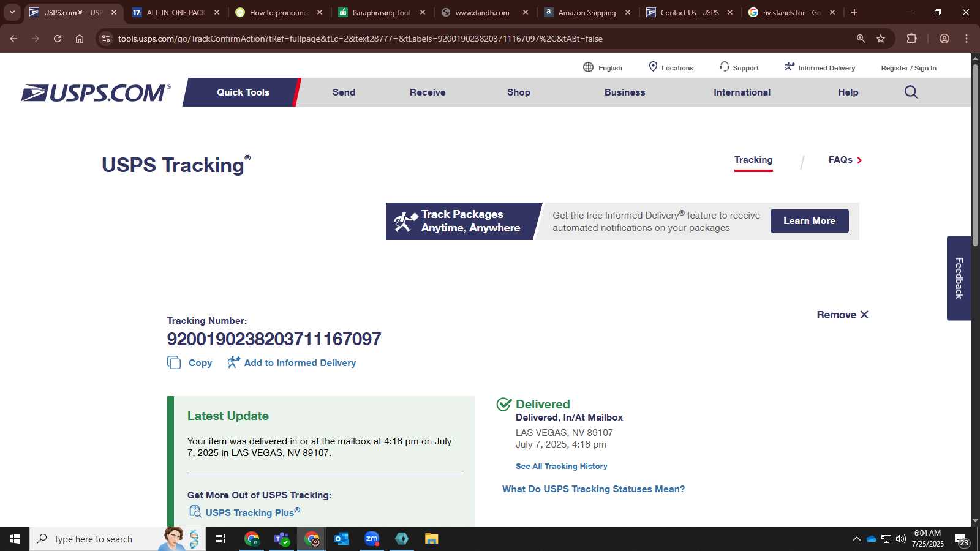
Task: Open the Send menu
Action: click(x=344, y=92)
